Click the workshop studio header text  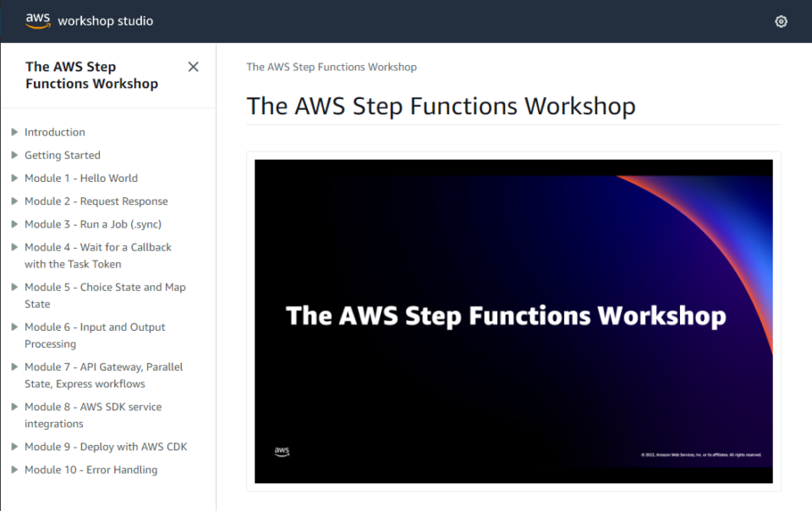(106, 20)
